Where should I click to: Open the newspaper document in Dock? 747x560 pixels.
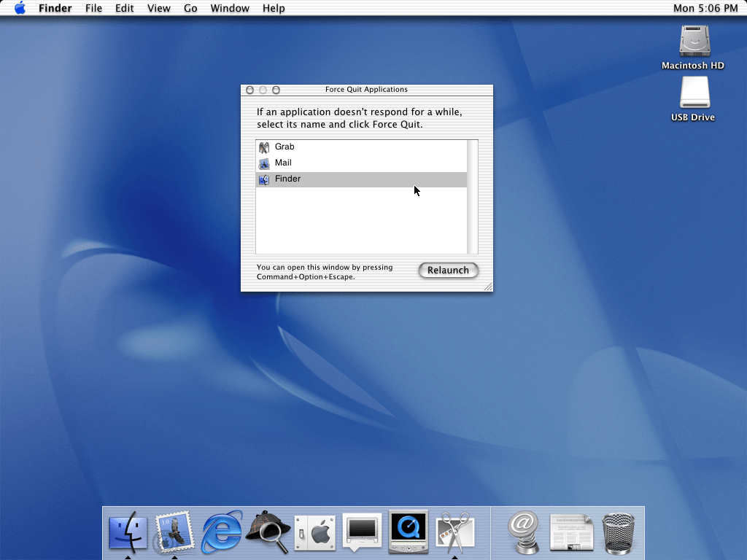coord(571,532)
